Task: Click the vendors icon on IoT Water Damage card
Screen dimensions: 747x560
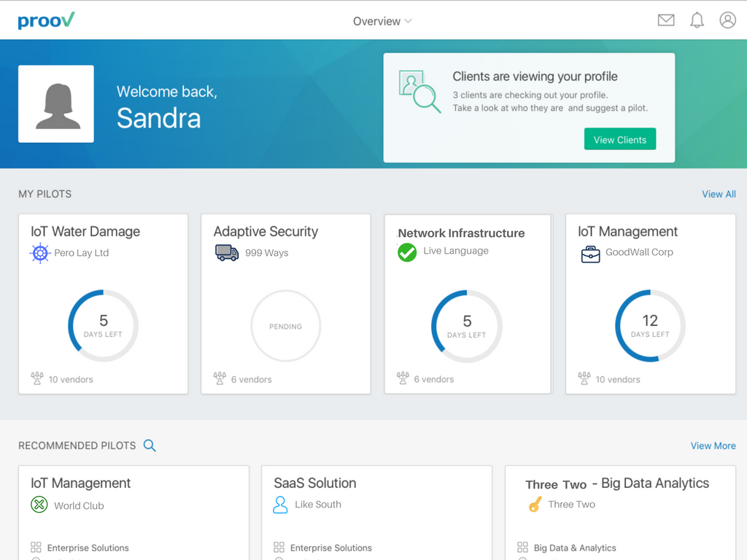Action: coord(37,378)
